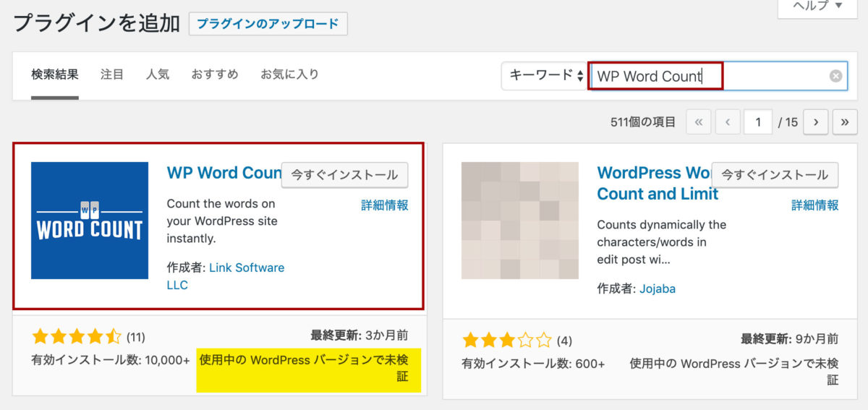This screenshot has height=410, width=868.
Task: Install WP Word Count with 今すぐインストール
Action: [x=344, y=175]
